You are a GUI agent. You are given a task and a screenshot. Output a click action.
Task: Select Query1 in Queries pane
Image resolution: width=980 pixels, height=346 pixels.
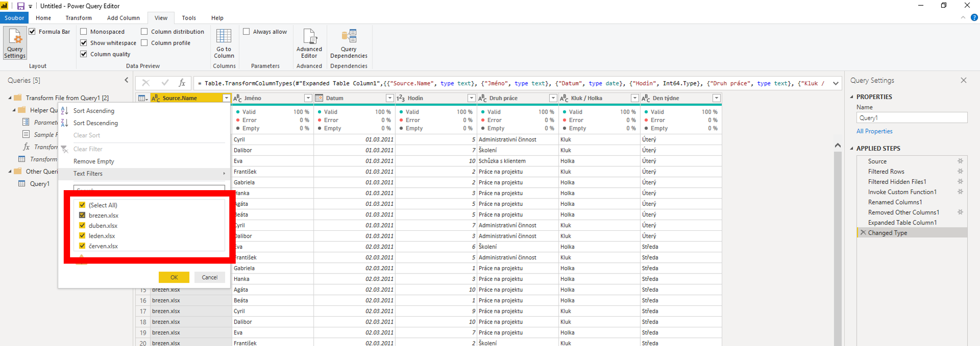[x=40, y=184]
